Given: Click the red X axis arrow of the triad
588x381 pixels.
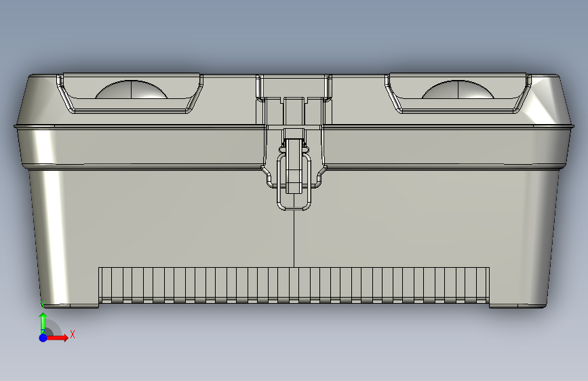Looking at the screenshot, I should [x=56, y=338].
